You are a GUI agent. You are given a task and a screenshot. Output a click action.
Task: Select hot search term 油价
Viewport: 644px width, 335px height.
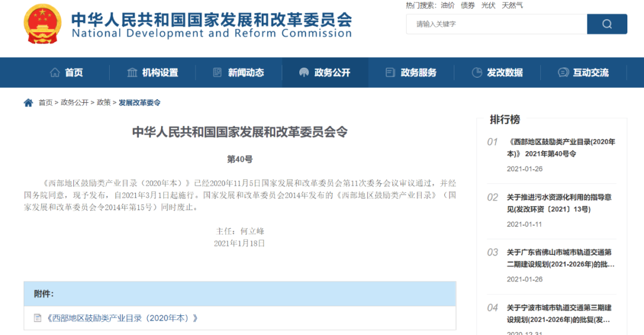[447, 5]
